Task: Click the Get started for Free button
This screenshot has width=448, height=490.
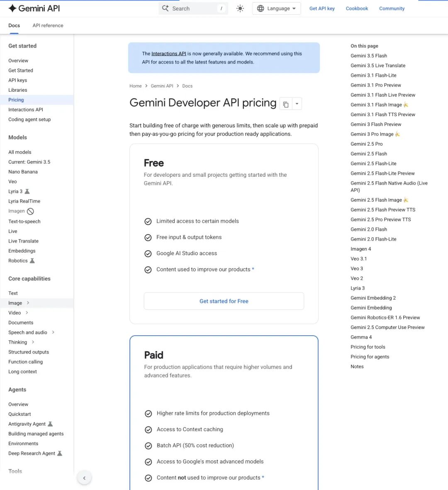Action: (224, 301)
